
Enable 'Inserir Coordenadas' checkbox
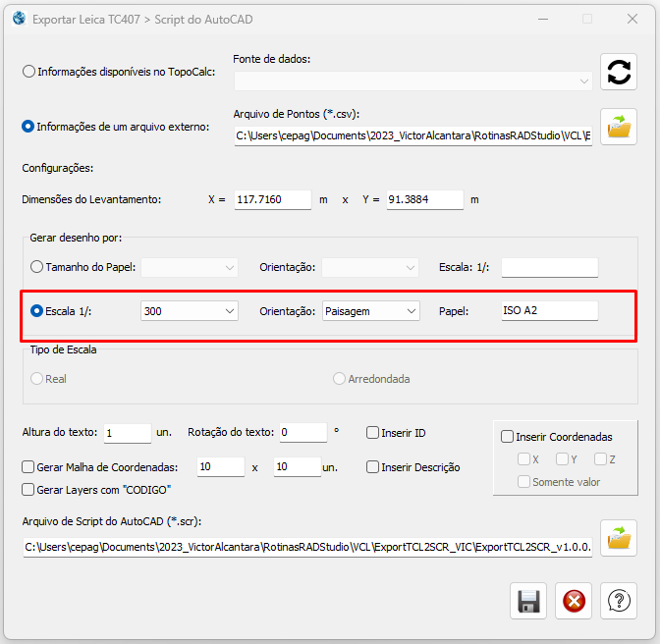[x=507, y=437]
